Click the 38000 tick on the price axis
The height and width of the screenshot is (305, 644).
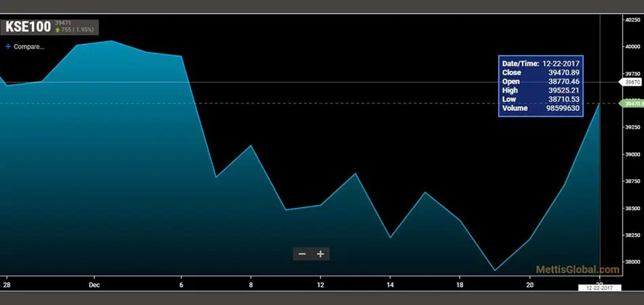pos(632,262)
